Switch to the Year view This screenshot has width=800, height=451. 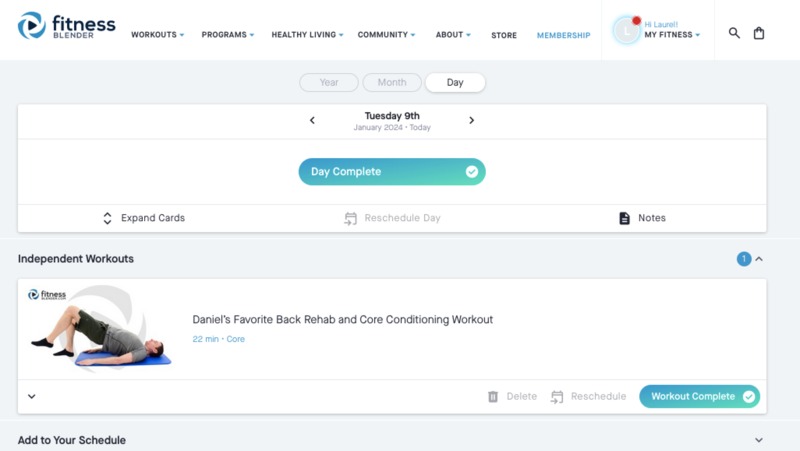coord(329,82)
